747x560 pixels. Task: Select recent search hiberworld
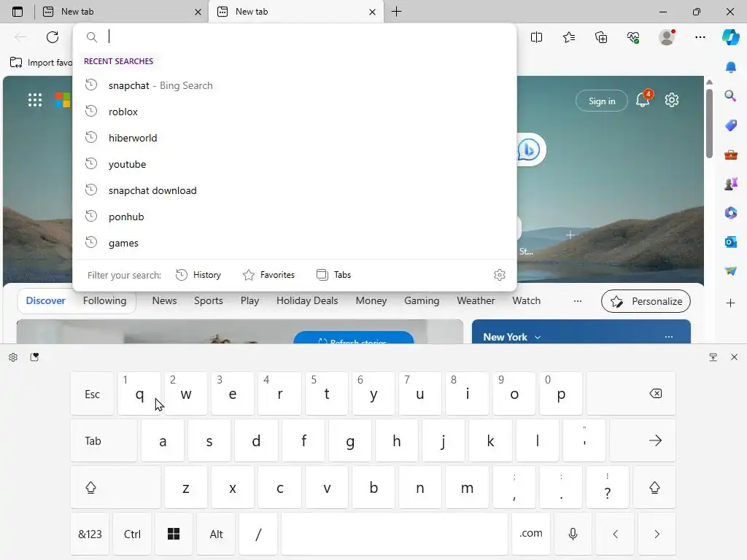point(295,138)
